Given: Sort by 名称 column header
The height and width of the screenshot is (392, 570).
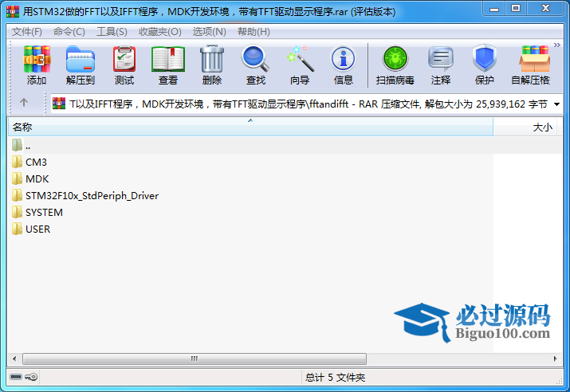Looking at the screenshot, I should [x=250, y=127].
